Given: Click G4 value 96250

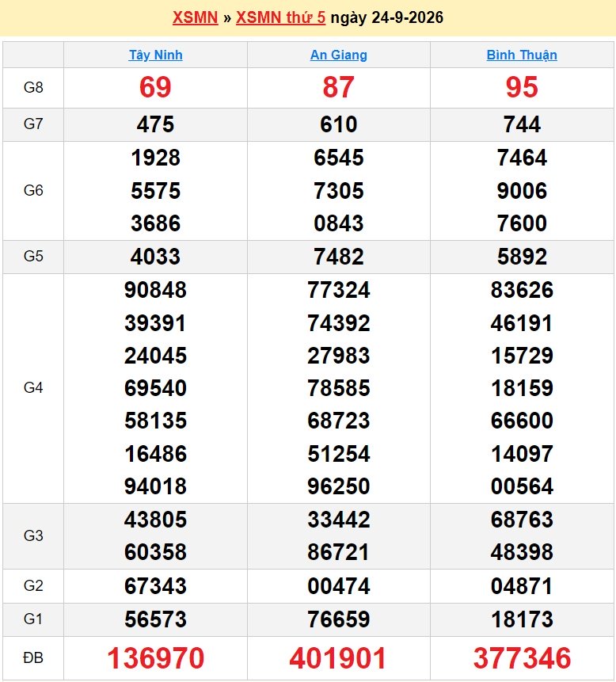Looking at the screenshot, I should [x=339, y=486].
